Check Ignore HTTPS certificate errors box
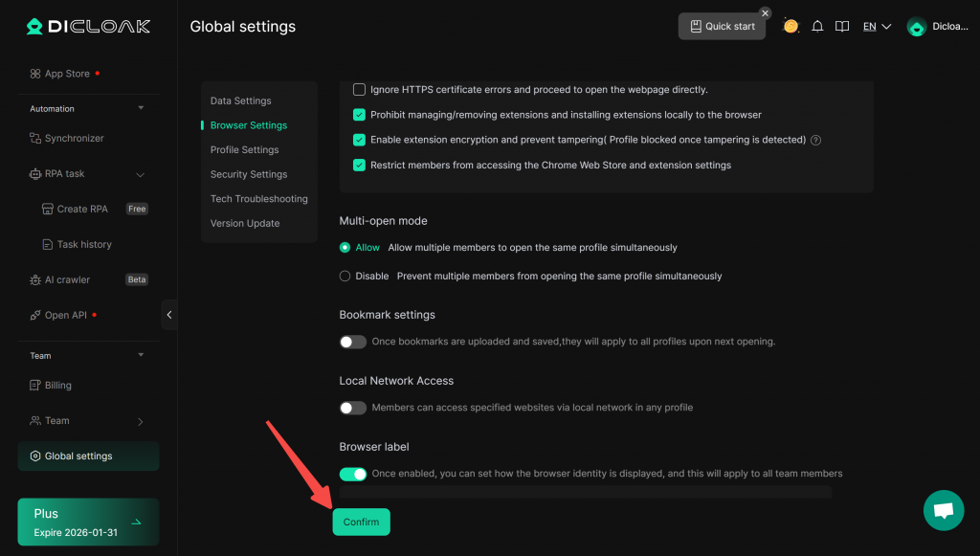Viewport: 980px width, 556px height. 360,90
